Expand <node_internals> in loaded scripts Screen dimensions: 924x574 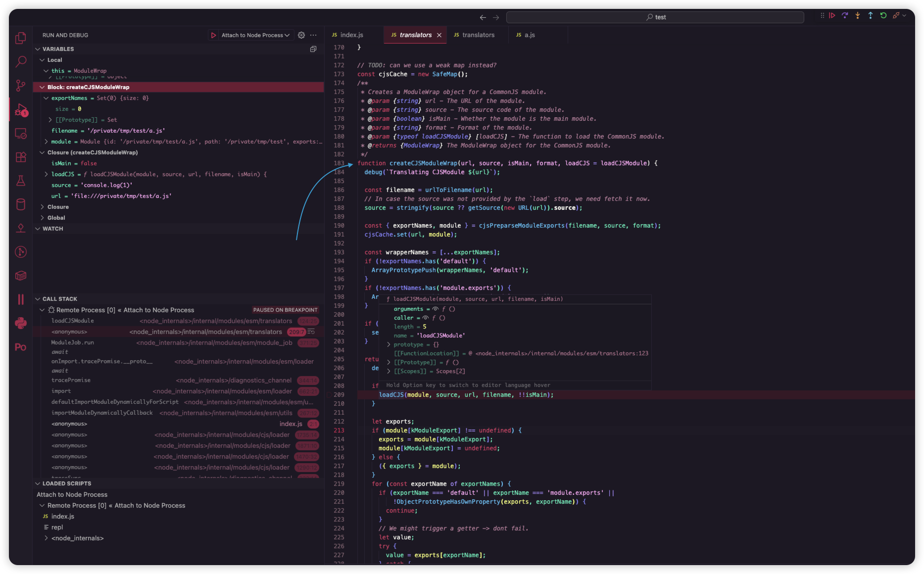(x=46, y=538)
